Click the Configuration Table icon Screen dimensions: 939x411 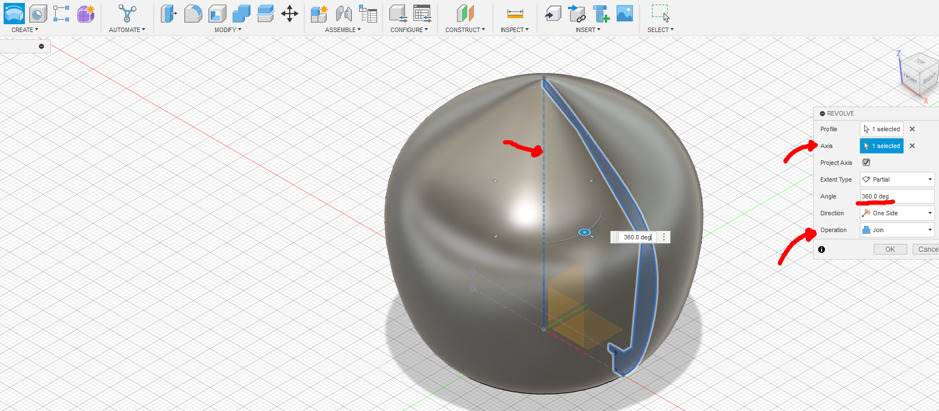(422, 13)
